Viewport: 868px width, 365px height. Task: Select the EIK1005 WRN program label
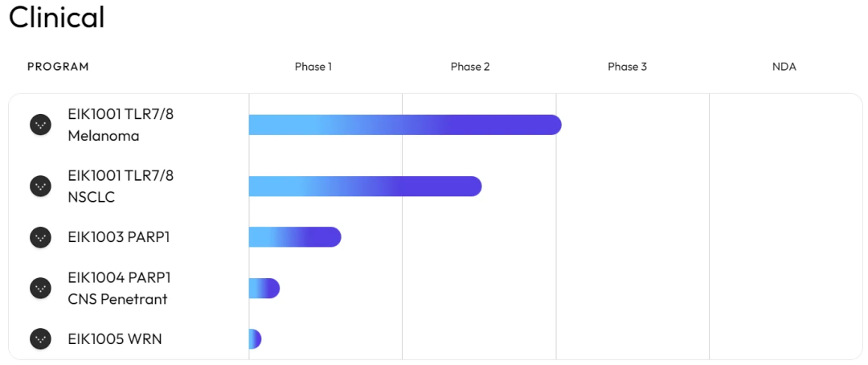coord(115,339)
